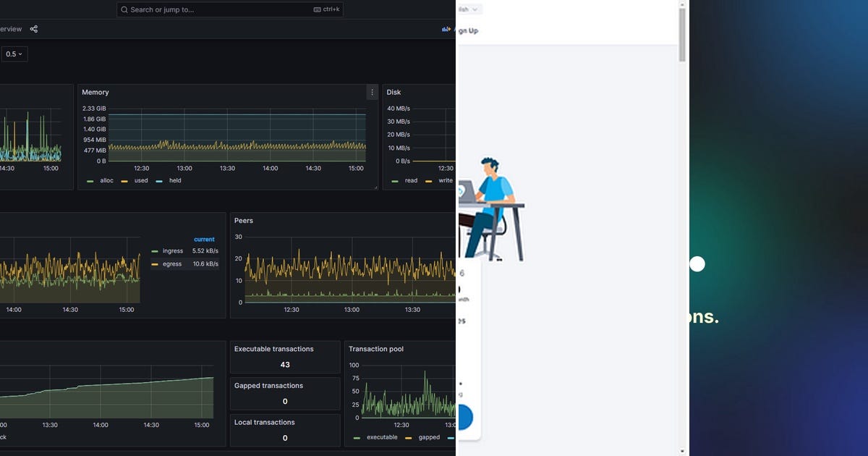This screenshot has width=868, height=456.
Task: Click the Memory panel resize corner handle
Action: (375, 187)
